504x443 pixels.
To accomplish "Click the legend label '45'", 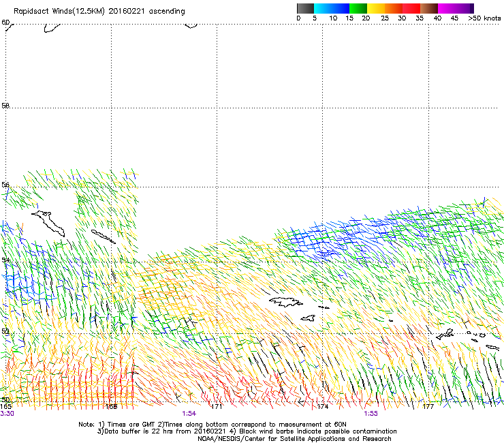I will pos(454,18).
